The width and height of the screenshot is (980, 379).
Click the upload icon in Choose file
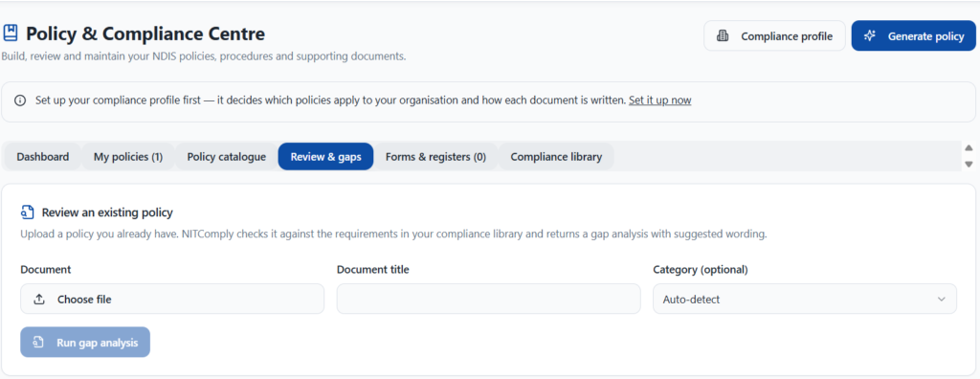[39, 300]
